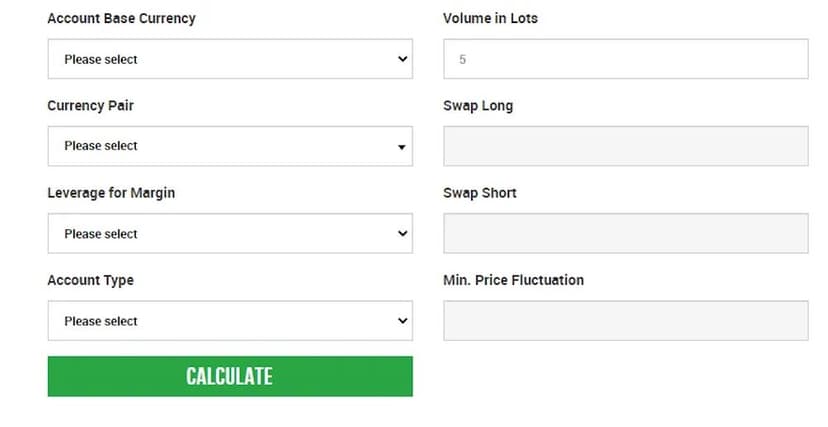Click the 'Swap Short' label text
The image size is (828, 427).
(x=480, y=192)
